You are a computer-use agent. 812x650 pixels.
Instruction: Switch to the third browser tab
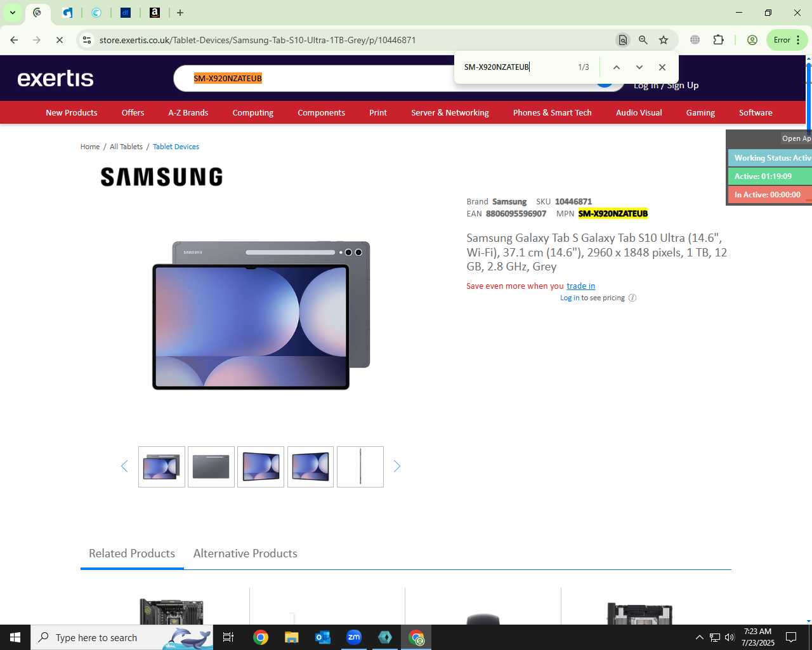(x=96, y=13)
